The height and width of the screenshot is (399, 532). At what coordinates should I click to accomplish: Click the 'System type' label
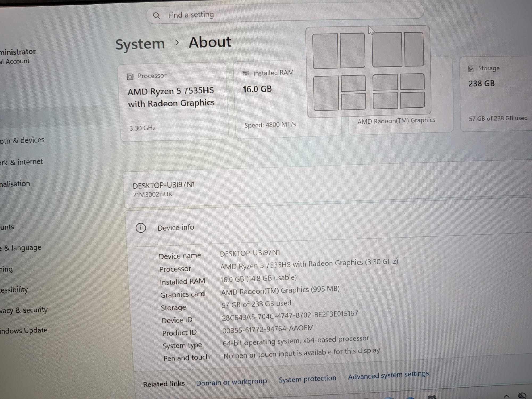182,346
